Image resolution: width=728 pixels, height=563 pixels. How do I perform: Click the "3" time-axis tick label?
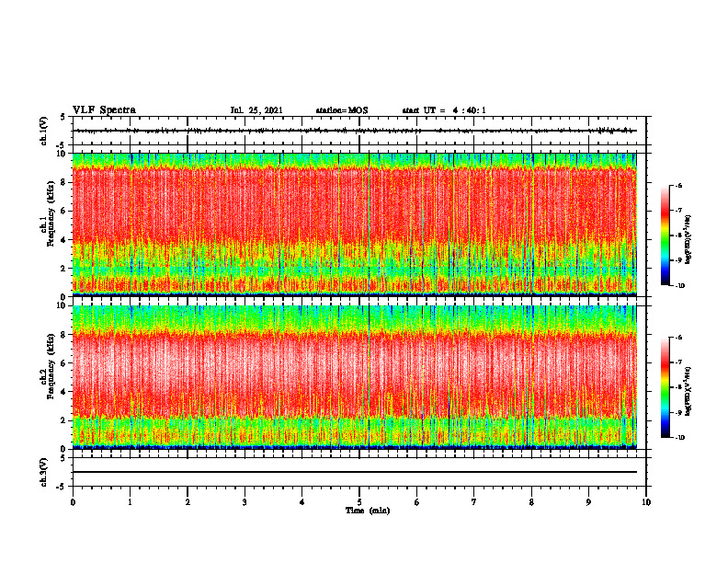point(245,502)
